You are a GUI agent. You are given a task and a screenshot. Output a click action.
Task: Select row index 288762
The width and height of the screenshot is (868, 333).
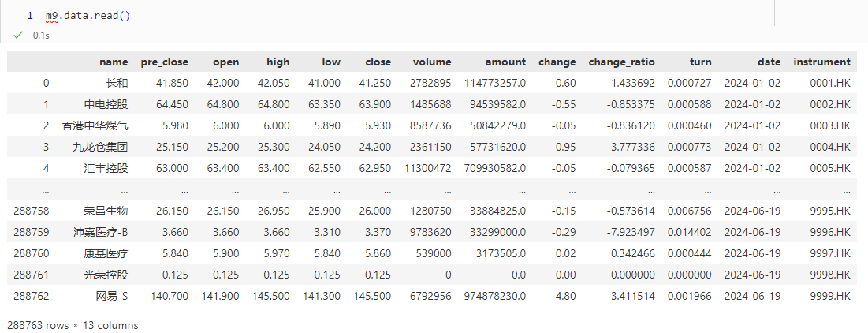point(32,296)
